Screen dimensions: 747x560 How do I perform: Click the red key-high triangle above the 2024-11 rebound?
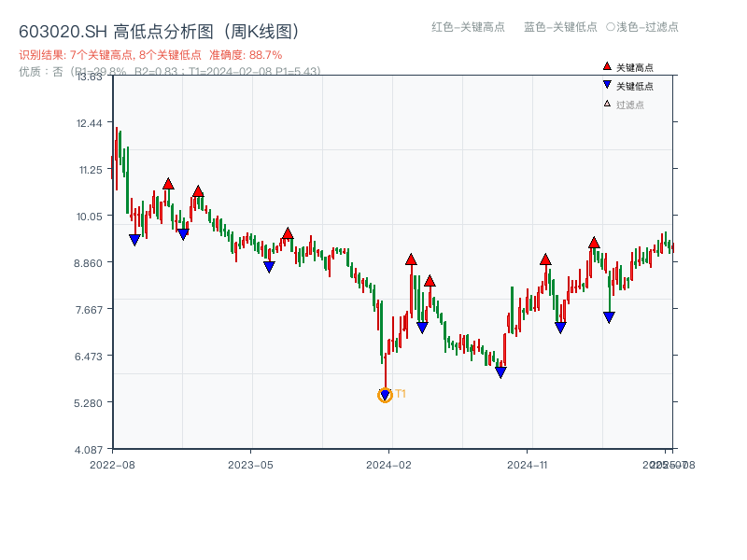pos(546,259)
